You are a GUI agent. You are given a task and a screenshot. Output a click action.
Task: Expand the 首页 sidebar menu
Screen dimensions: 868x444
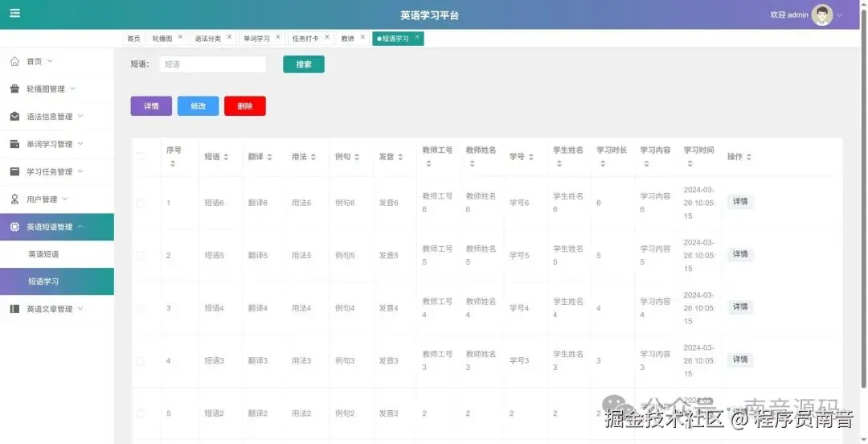[x=50, y=61]
